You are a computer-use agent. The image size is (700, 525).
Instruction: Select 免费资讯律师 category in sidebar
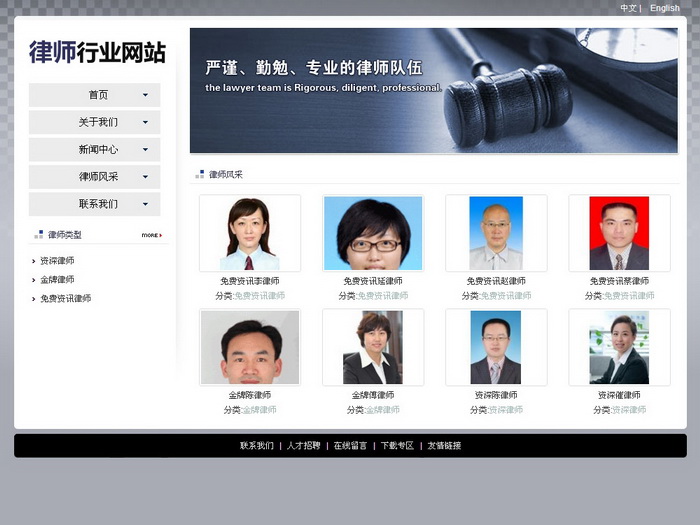tap(65, 299)
